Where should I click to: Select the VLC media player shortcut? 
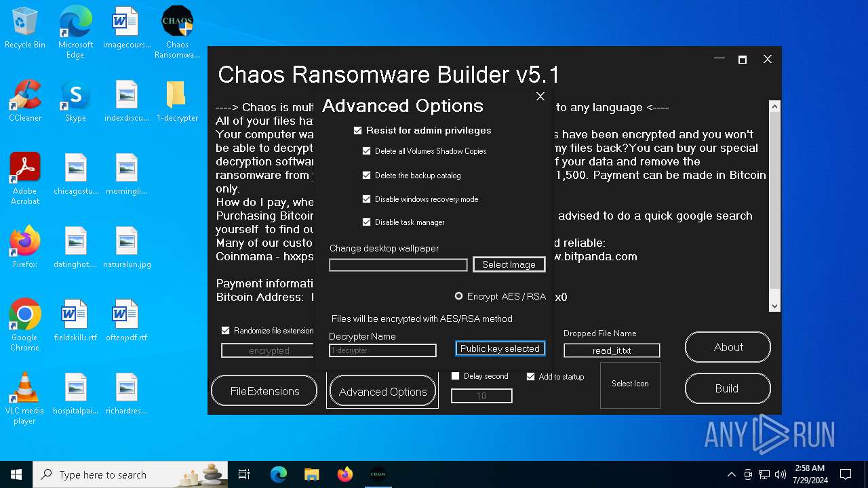coord(25,399)
